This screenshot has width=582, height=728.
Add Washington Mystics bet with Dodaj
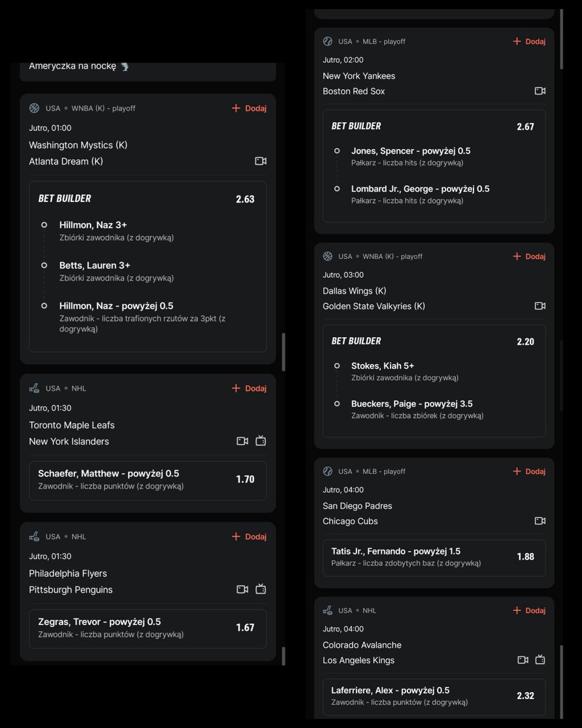[x=249, y=109]
